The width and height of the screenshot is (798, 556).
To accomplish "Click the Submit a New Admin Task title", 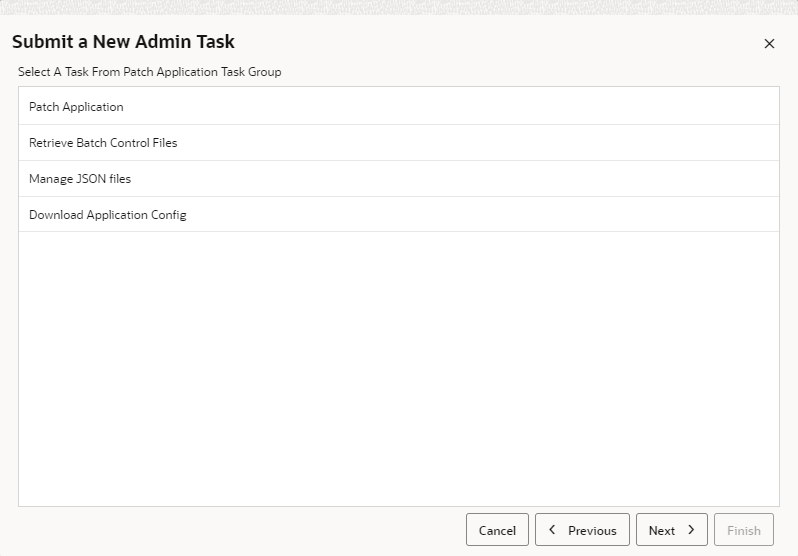I will coord(123,42).
